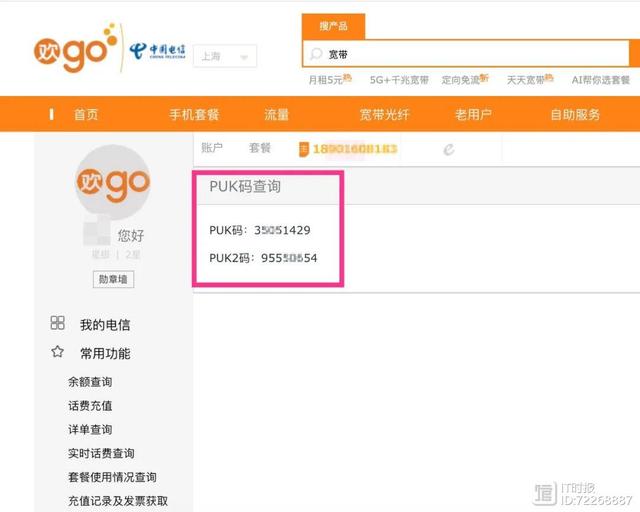This screenshot has height=512, width=640.
Task: Click the 欢go orange logo in header
Action: click(76, 48)
